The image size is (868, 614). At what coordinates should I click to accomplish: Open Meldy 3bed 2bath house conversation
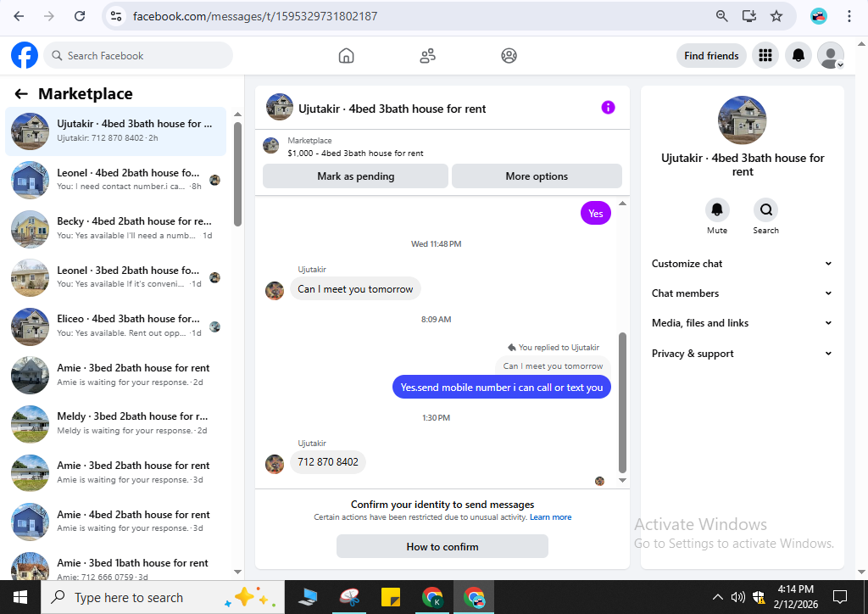click(x=115, y=423)
